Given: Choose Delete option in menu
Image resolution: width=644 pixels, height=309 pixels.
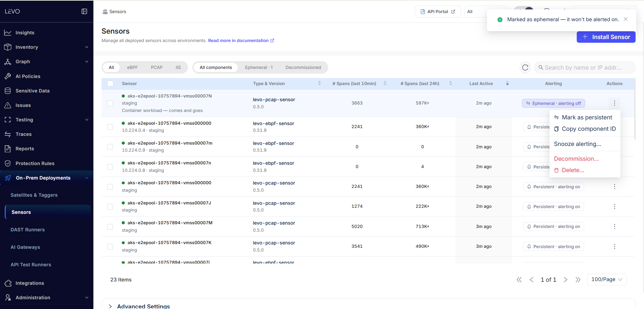Looking at the screenshot, I should point(585,170).
